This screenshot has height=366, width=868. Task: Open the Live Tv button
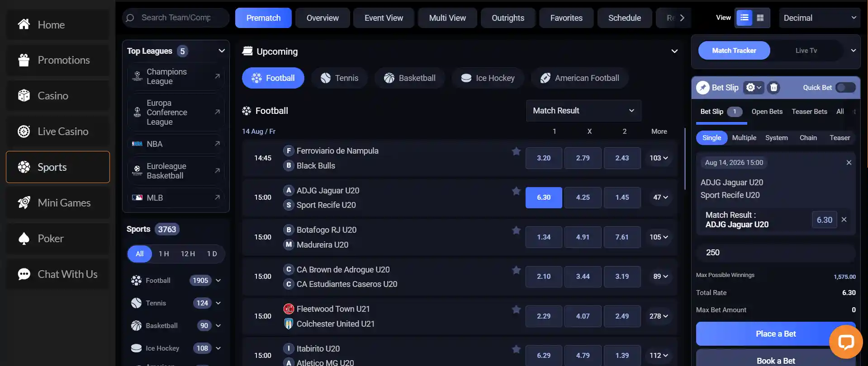click(806, 51)
